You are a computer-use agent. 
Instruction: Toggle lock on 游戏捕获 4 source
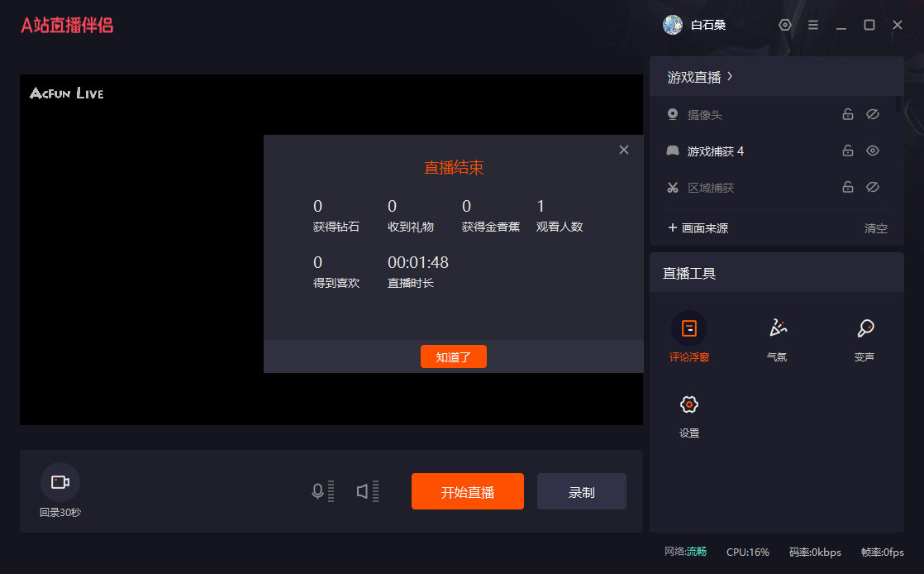(847, 151)
